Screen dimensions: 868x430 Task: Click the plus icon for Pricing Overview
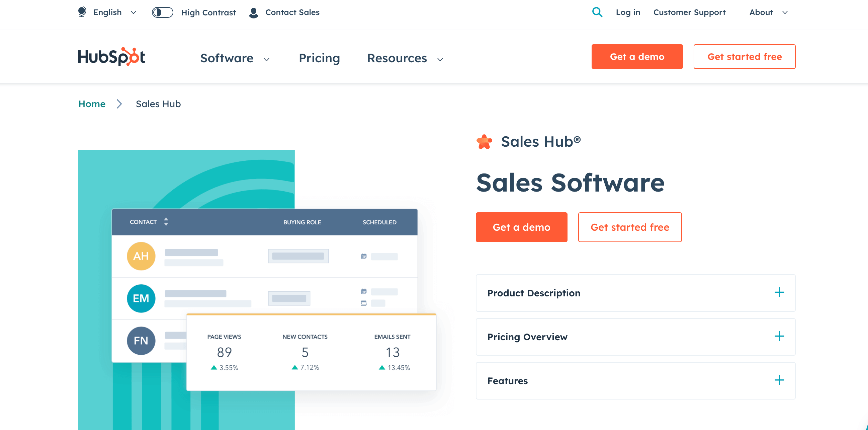[x=779, y=336]
